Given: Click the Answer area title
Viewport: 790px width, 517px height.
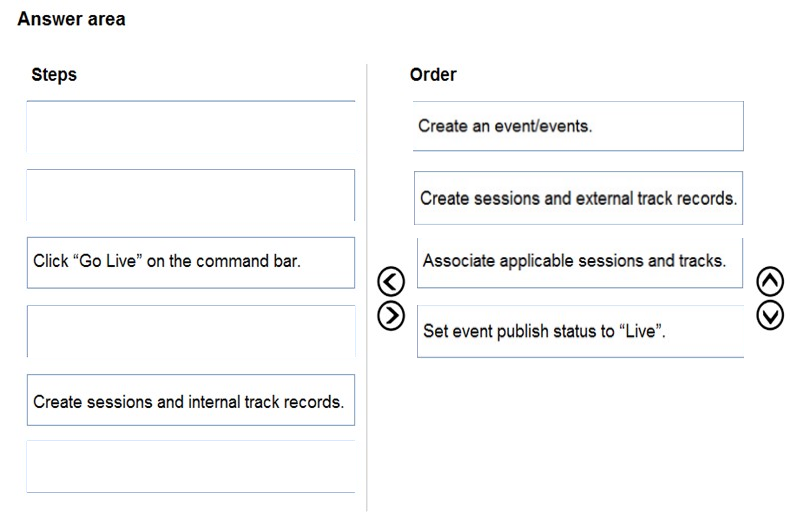Looking at the screenshot, I should point(71,19).
